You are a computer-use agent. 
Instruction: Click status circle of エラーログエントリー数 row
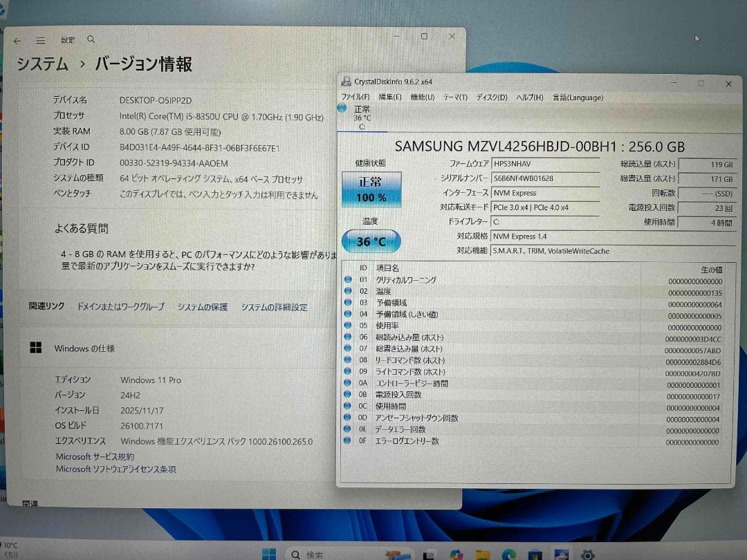348,440
